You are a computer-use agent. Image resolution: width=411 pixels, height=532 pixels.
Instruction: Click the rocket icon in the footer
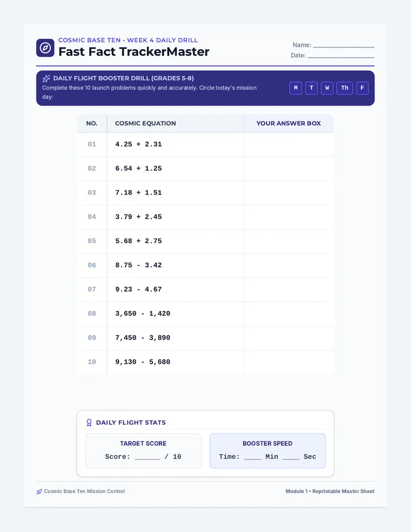[39, 491]
